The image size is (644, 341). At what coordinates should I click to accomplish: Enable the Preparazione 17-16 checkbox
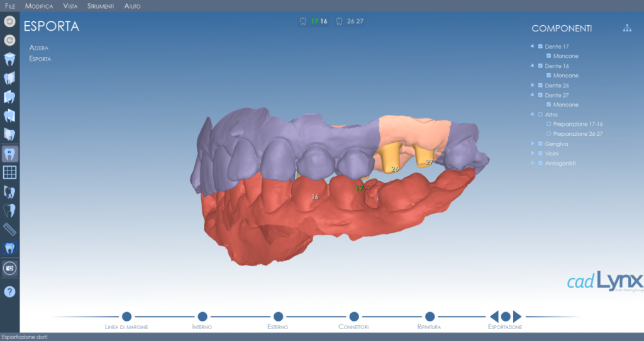click(x=548, y=124)
